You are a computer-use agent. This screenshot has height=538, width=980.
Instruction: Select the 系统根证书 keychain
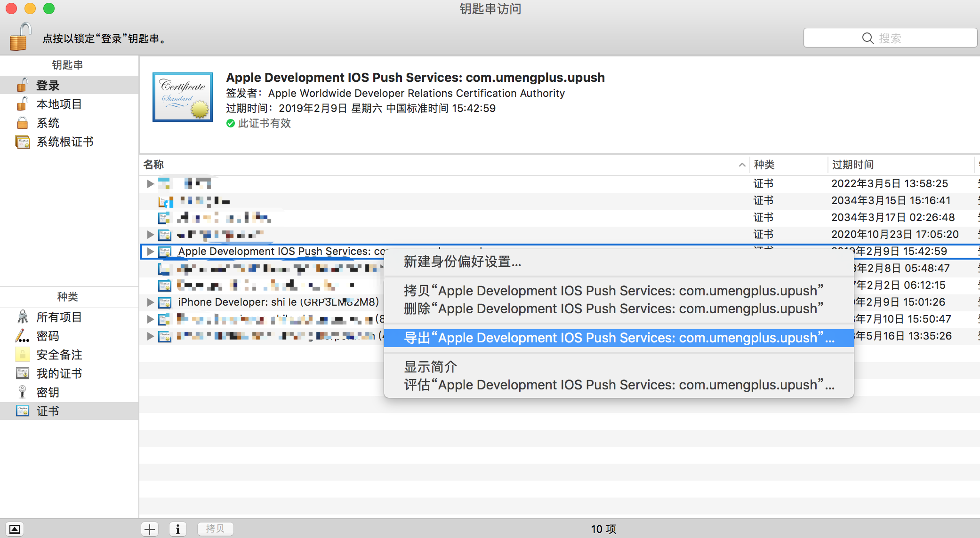point(69,142)
